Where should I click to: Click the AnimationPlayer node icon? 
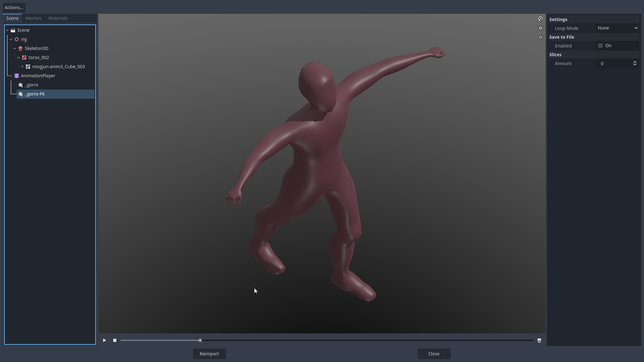(x=17, y=76)
